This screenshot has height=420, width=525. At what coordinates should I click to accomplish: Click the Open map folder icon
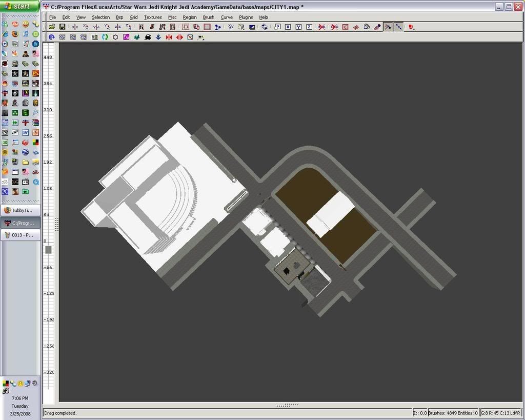click(52, 27)
